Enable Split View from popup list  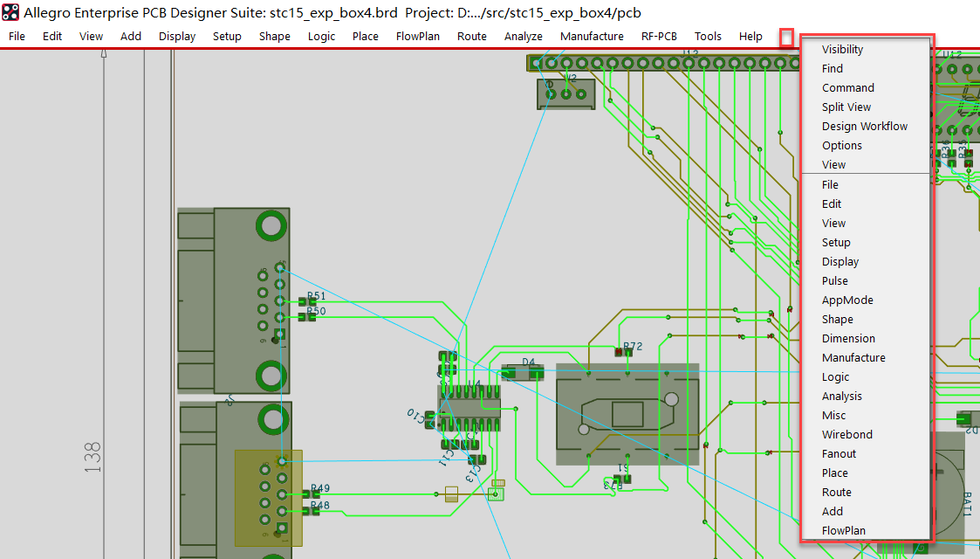pyautogui.click(x=846, y=107)
